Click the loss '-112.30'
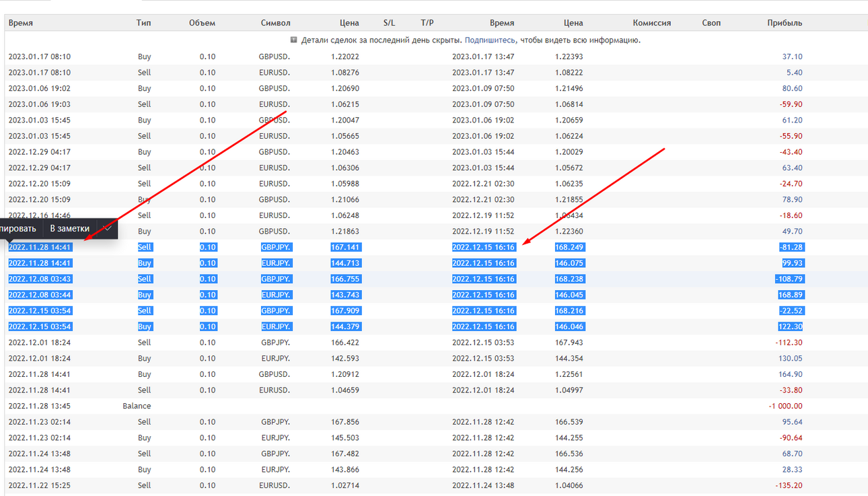868x496 pixels. point(789,343)
